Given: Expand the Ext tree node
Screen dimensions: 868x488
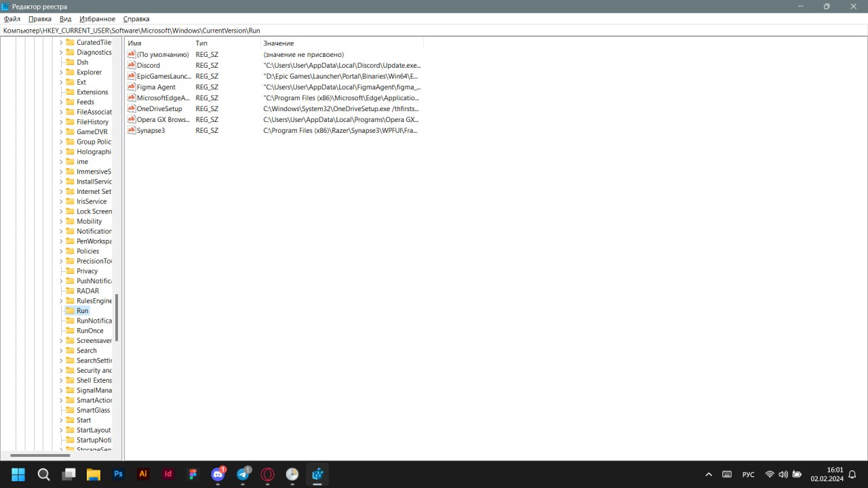Looking at the screenshot, I should click(x=61, y=82).
